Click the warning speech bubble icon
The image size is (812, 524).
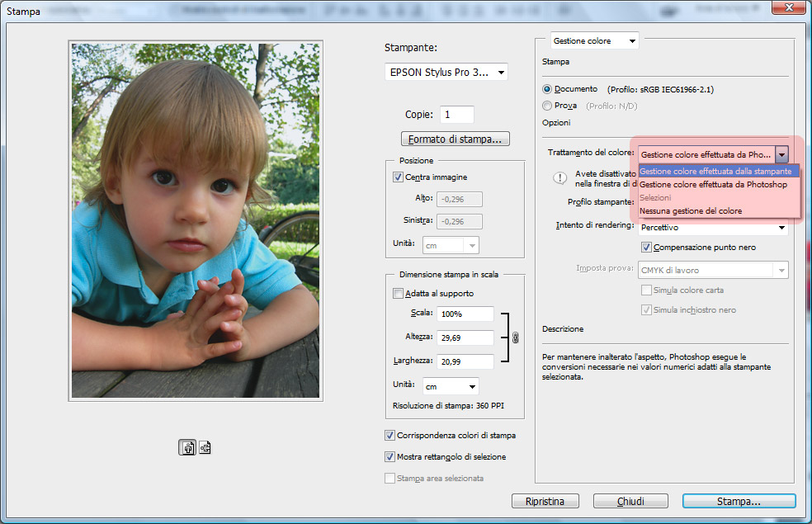(x=560, y=177)
